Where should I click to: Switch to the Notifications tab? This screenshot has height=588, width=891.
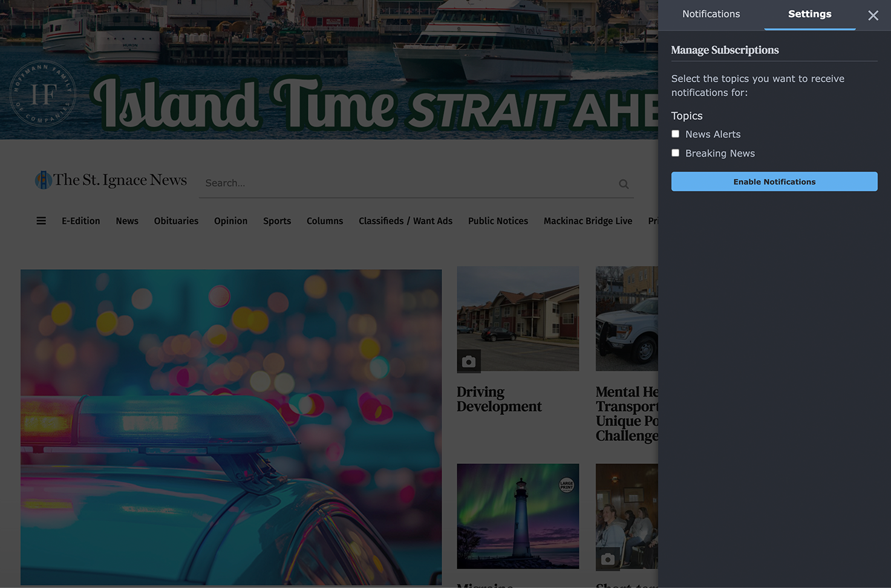point(711,14)
